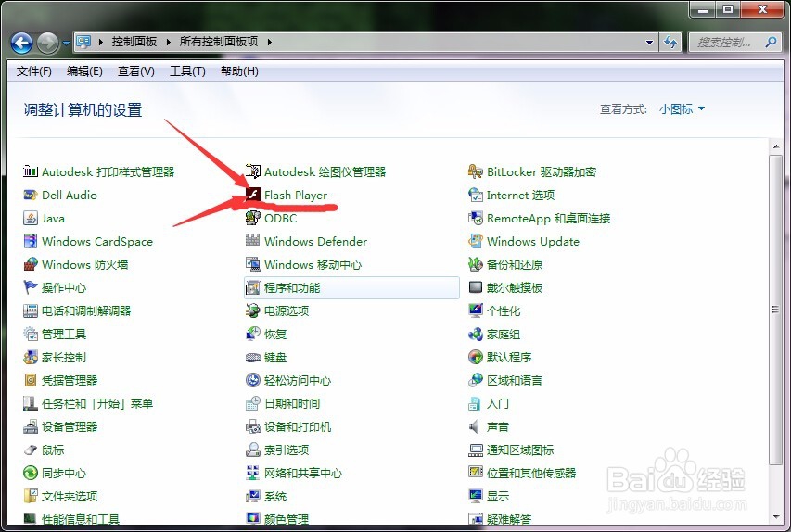Viewport: 791px width, 532px height.
Task: Open the 同步中心 icon
Action: (31, 473)
